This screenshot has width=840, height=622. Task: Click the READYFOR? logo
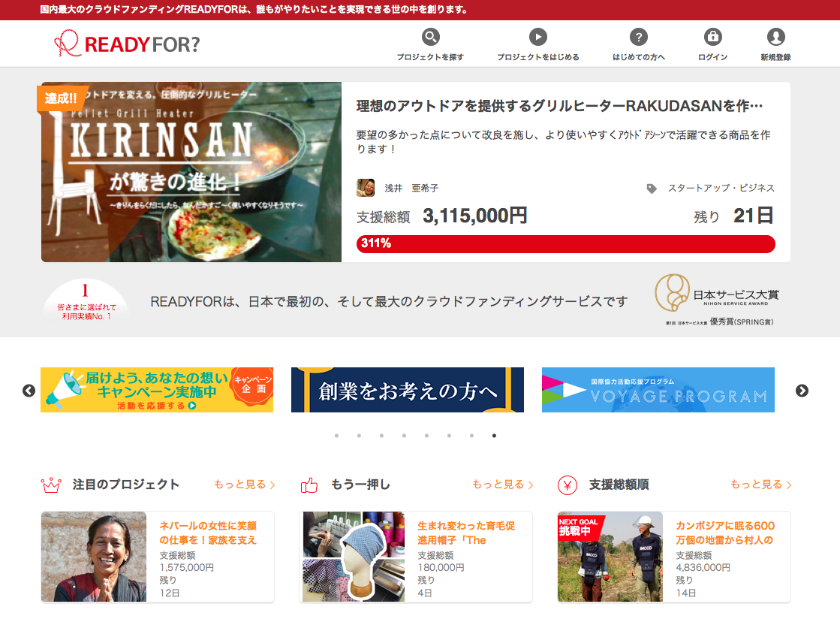pos(127,44)
